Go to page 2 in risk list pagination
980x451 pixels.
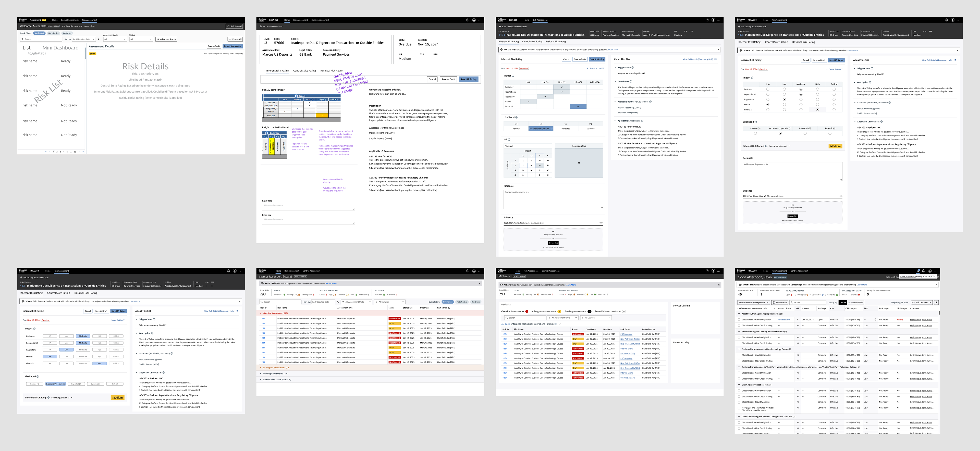(57, 152)
